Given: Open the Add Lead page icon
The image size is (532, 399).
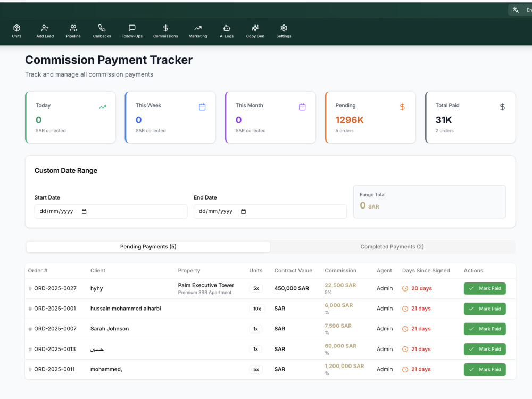Looking at the screenshot, I should (45, 28).
